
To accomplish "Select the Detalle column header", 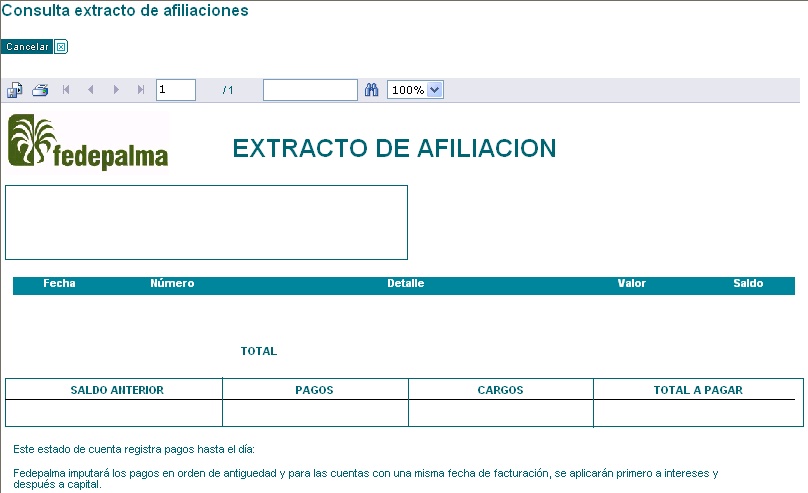I will [406, 283].
